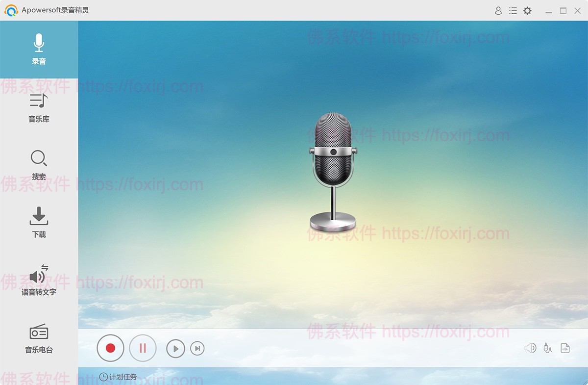
Task: Click the Apowersoft logo
Action: click(11, 10)
